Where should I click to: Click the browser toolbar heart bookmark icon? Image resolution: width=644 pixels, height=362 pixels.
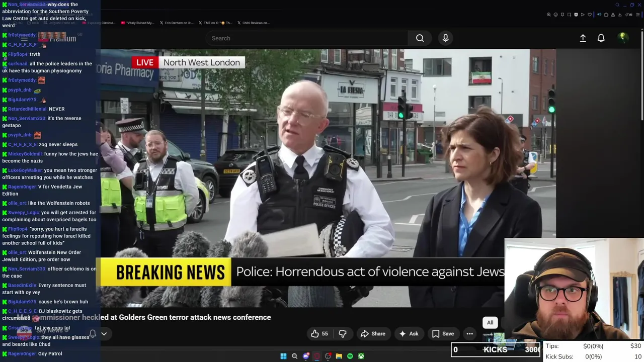pyautogui.click(x=590, y=15)
